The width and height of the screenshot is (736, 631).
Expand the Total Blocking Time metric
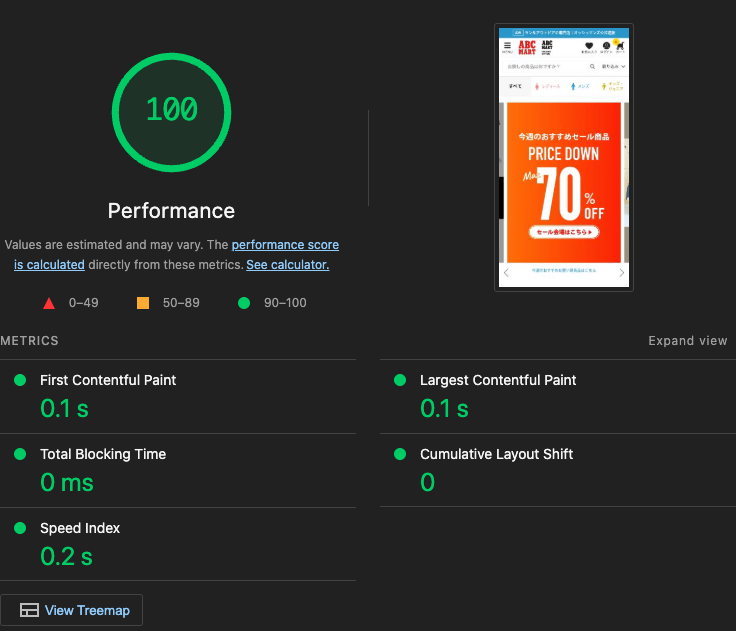pyautogui.click(x=178, y=470)
